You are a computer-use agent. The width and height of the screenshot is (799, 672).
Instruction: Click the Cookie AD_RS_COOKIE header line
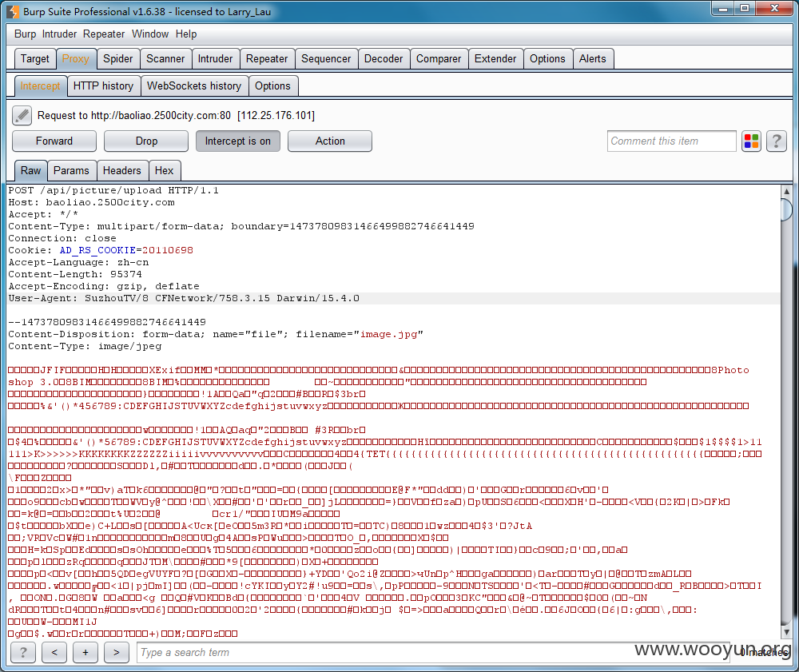tap(101, 250)
